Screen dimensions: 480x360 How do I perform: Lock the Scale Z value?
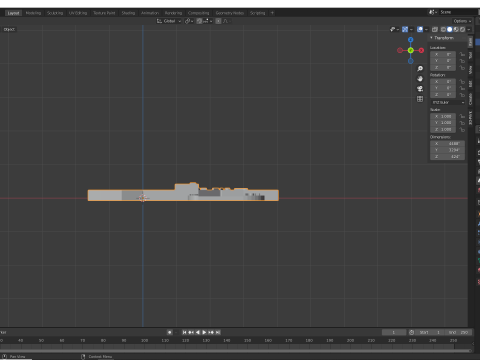tap(462, 129)
